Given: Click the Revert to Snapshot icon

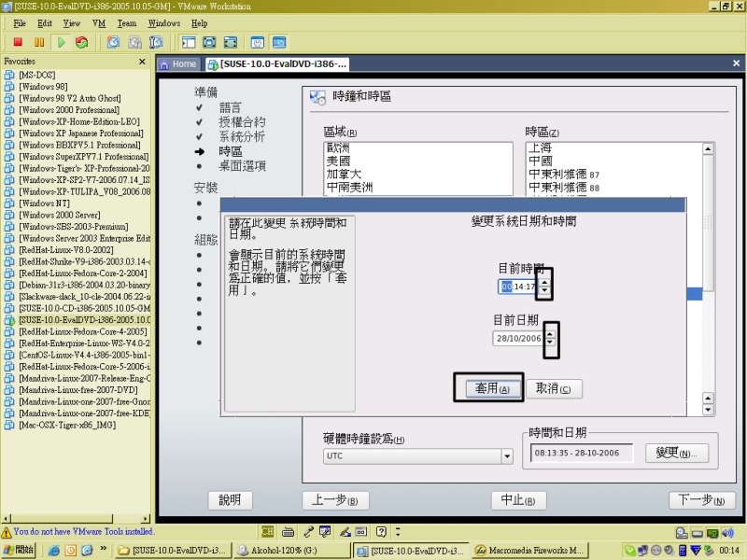Looking at the screenshot, I should tap(134, 42).
